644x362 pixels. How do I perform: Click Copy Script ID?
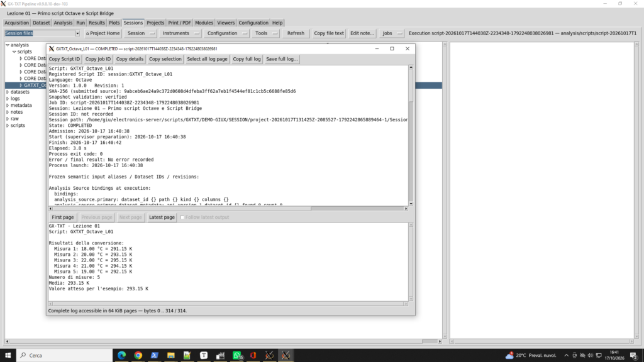point(64,59)
